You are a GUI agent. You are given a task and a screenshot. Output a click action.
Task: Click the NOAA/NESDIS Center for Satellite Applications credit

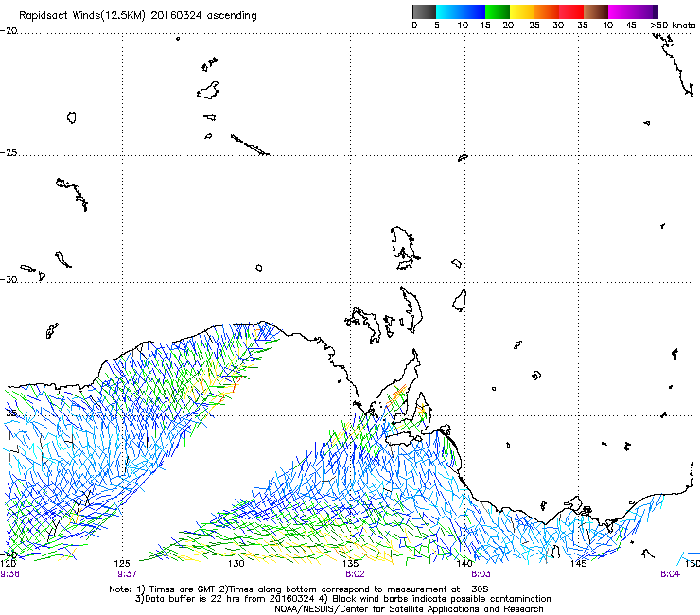tap(409, 609)
